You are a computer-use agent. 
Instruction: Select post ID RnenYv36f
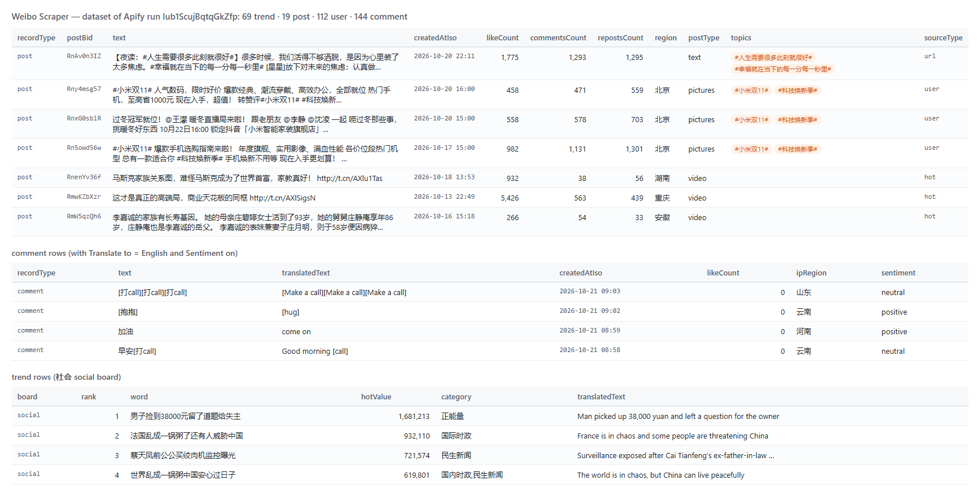84,177
